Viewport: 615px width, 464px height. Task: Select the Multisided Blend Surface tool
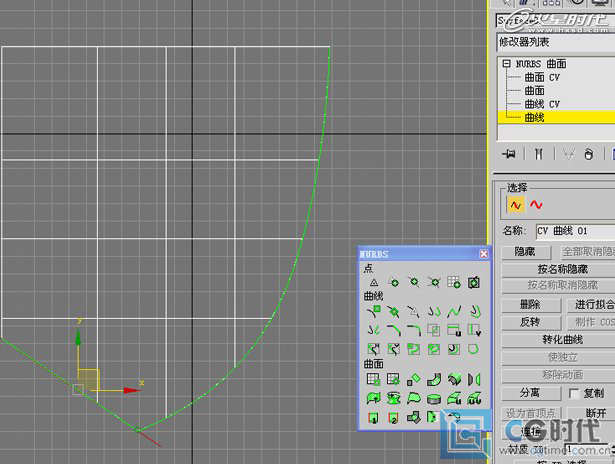(414, 417)
